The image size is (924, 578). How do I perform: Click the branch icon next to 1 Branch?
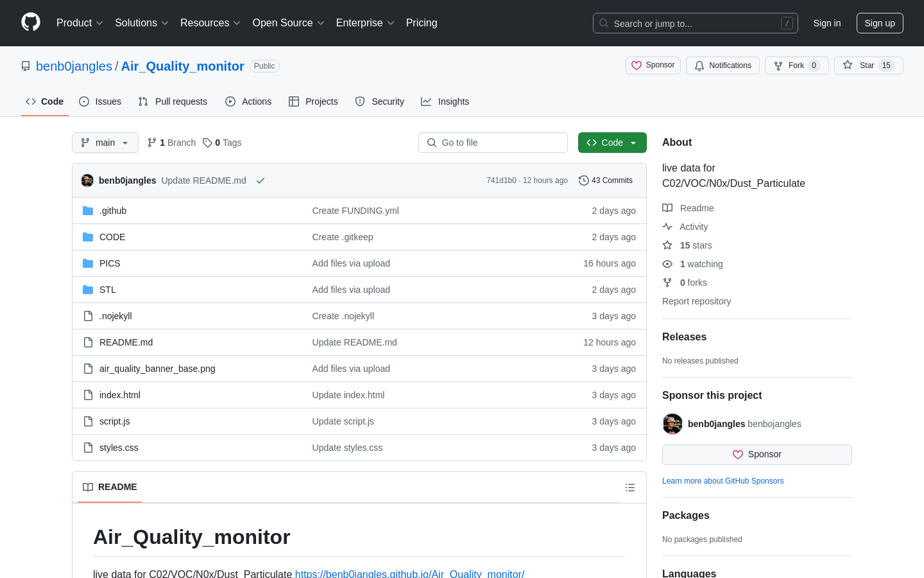click(x=152, y=143)
